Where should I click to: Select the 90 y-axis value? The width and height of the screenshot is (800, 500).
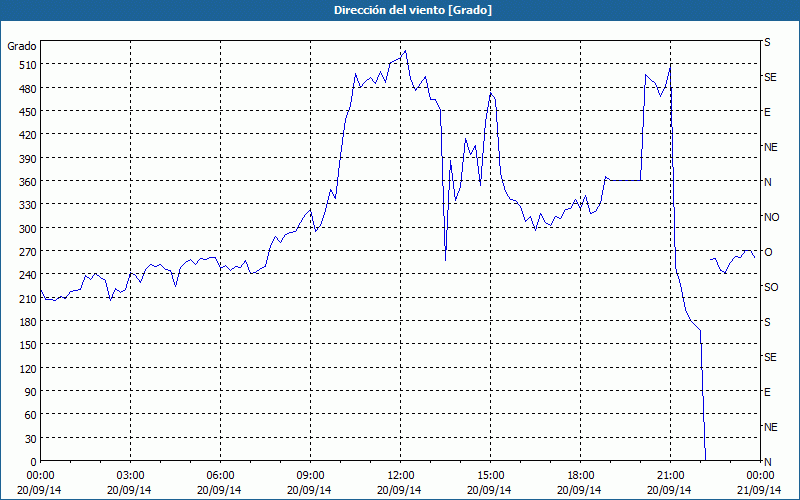[31, 392]
